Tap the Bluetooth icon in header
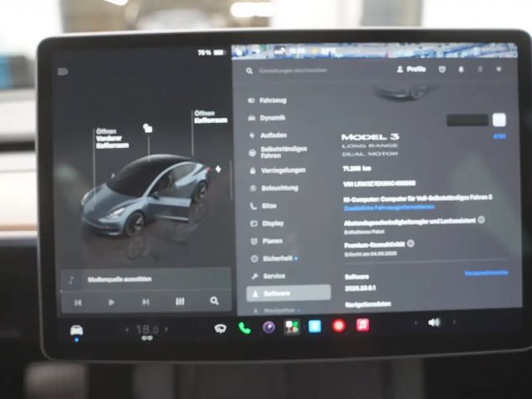 (x=480, y=69)
